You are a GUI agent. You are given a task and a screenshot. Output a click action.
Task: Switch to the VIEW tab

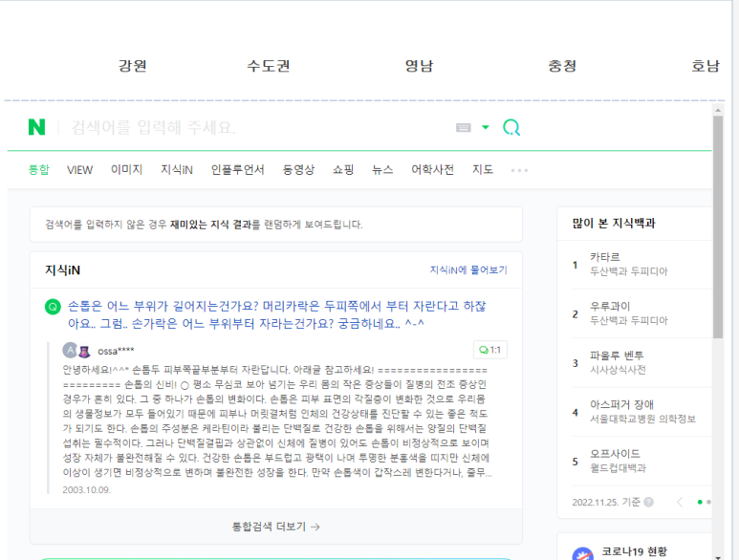click(79, 170)
